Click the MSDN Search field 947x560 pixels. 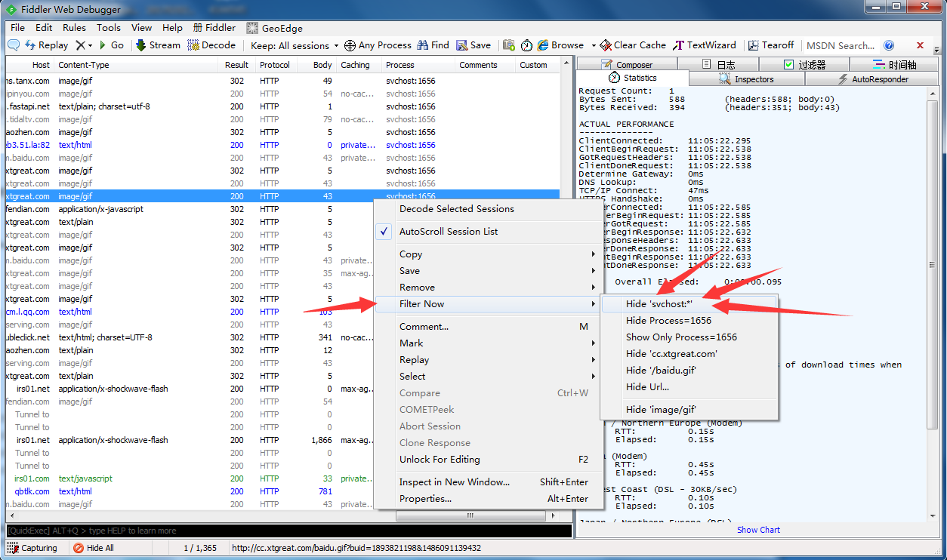coord(839,45)
